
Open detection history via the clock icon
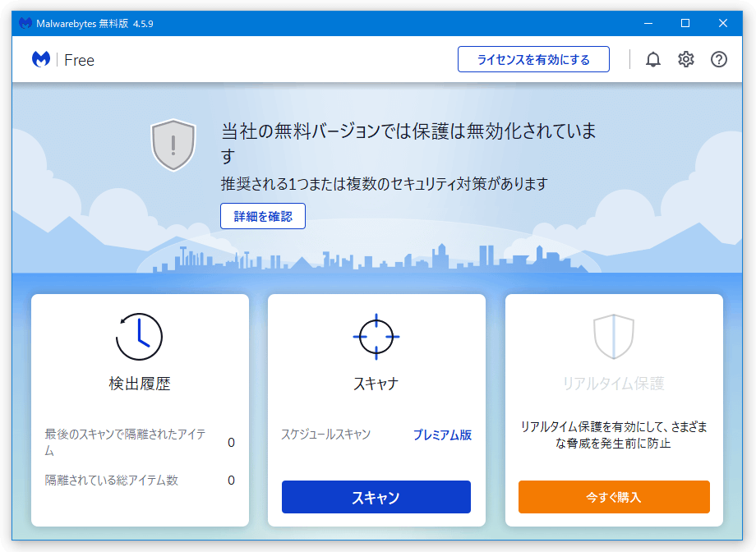click(x=139, y=337)
